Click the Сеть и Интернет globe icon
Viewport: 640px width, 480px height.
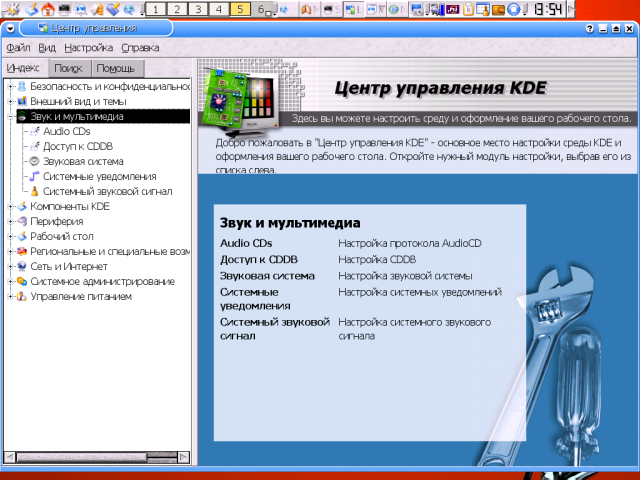(21, 266)
